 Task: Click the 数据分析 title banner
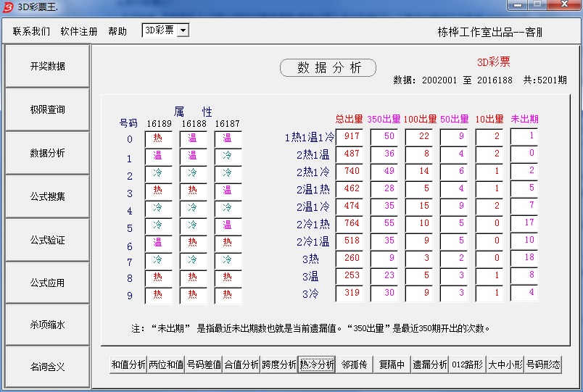328,67
